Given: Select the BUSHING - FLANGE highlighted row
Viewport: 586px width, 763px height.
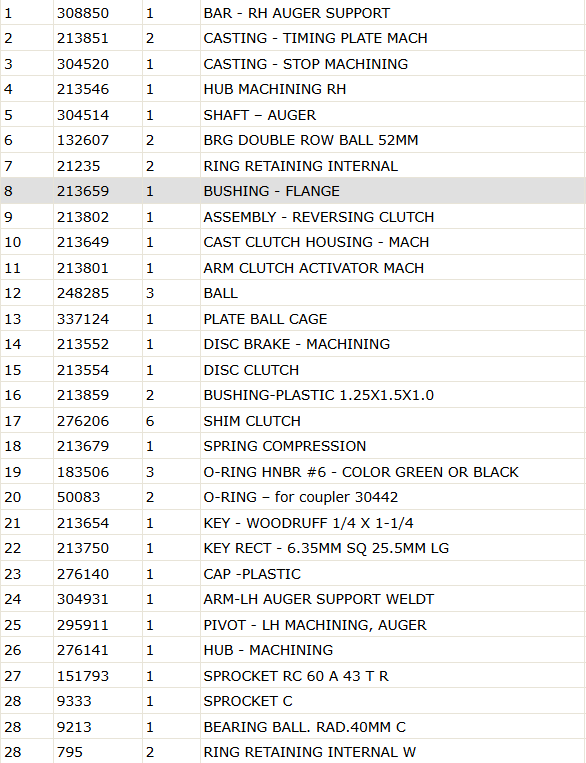Looking at the screenshot, I should [293, 191].
